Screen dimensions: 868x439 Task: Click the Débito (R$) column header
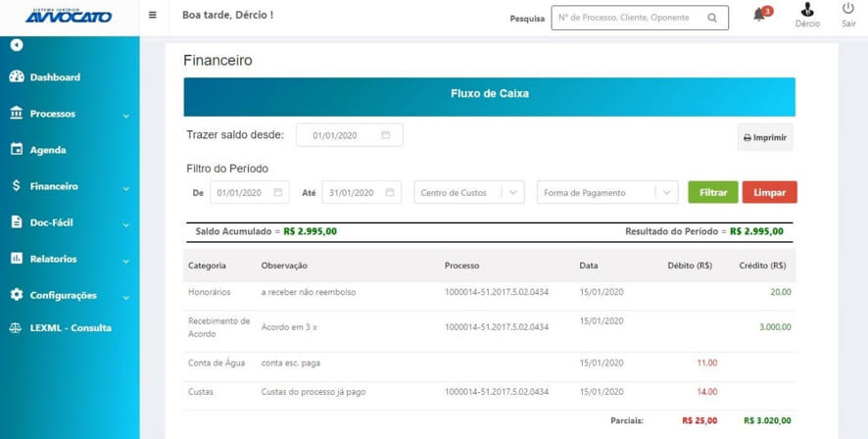pyautogui.click(x=690, y=266)
